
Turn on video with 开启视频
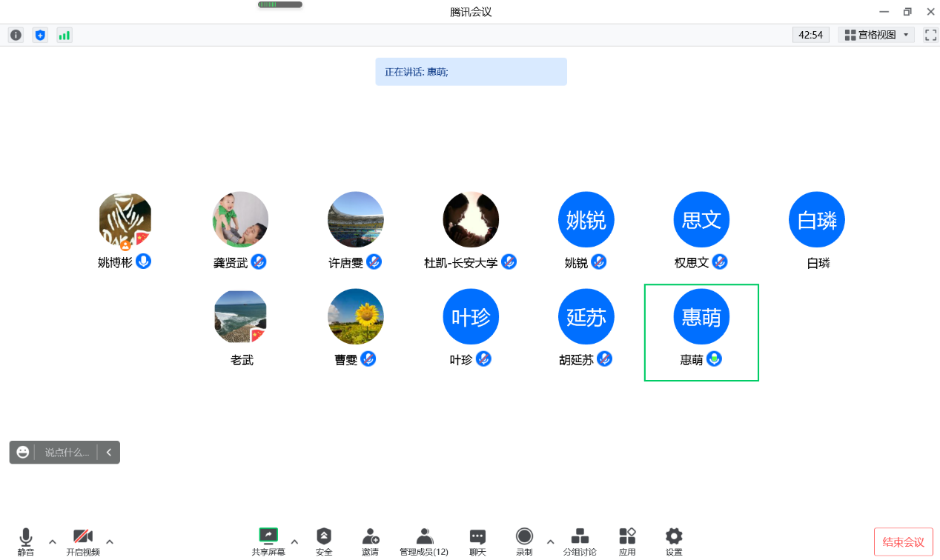click(x=83, y=541)
